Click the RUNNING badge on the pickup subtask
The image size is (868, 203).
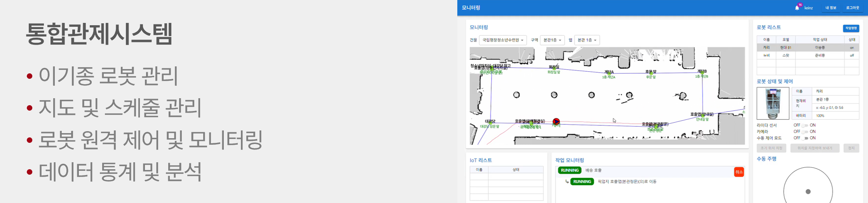(x=582, y=182)
